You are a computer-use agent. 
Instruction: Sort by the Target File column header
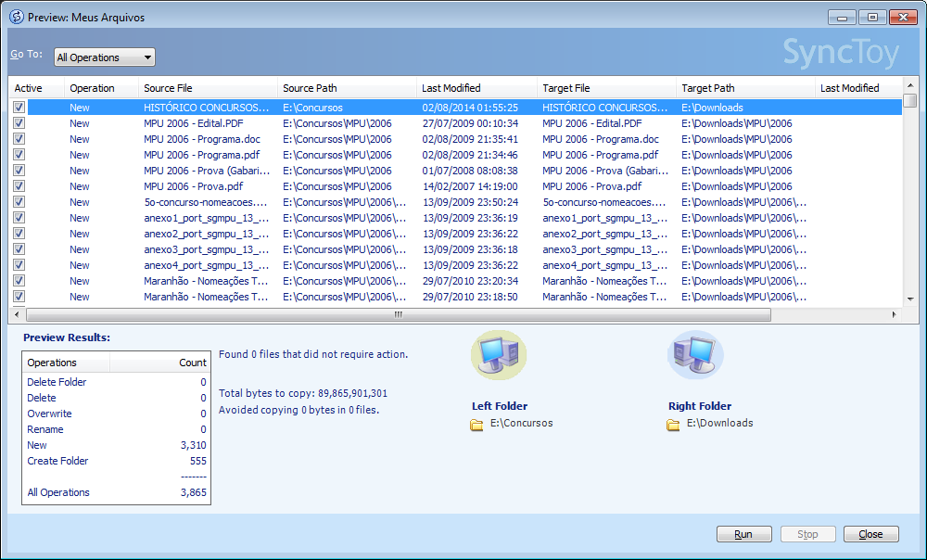(x=606, y=88)
